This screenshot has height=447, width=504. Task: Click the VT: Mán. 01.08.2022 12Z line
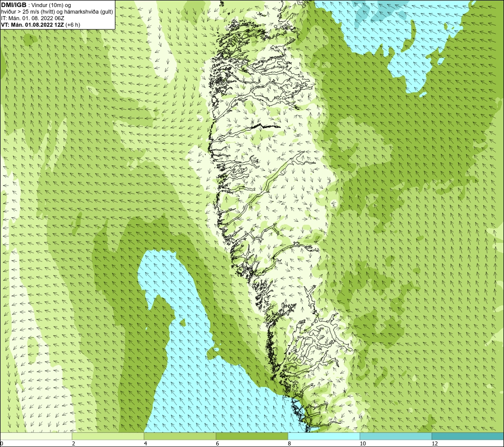pyautogui.click(x=40, y=25)
